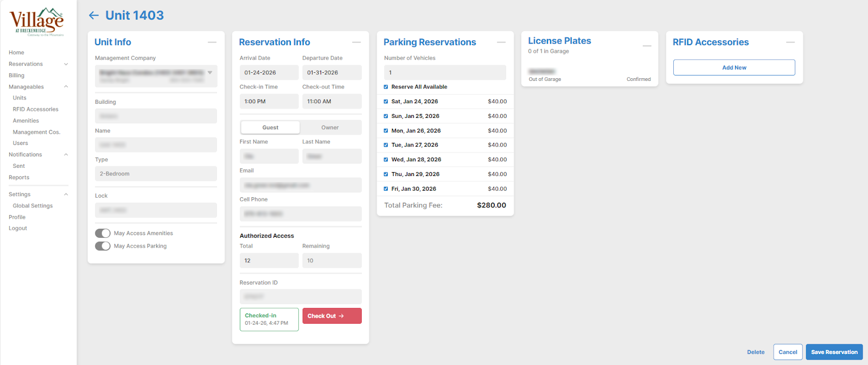Image resolution: width=868 pixels, height=365 pixels.
Task: Click the Village at Breckenridge logo
Action: tap(37, 22)
